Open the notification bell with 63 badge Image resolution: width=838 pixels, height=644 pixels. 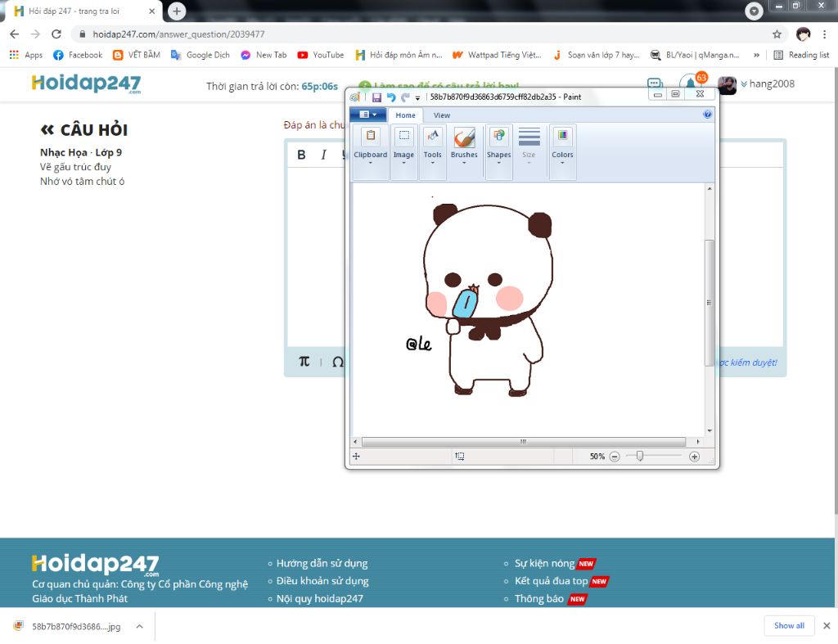692,83
